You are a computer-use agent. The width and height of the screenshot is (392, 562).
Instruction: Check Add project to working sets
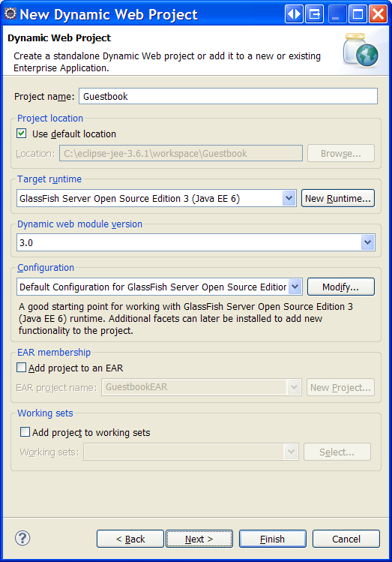25,432
